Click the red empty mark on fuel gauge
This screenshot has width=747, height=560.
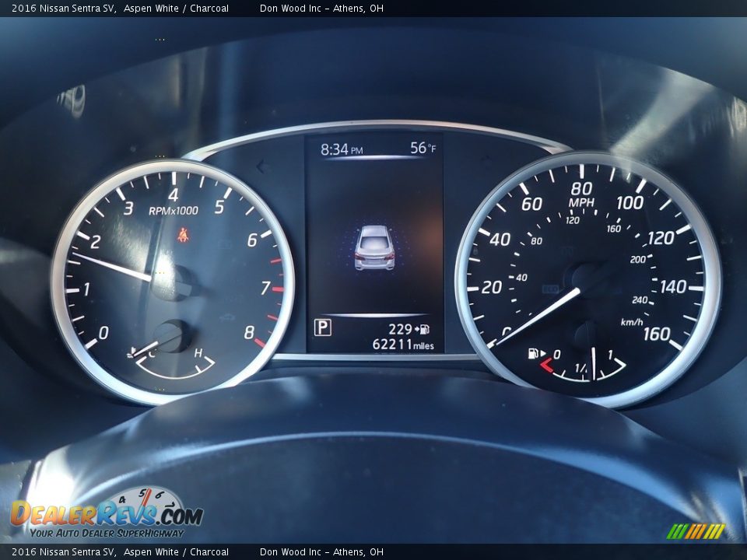pos(546,366)
